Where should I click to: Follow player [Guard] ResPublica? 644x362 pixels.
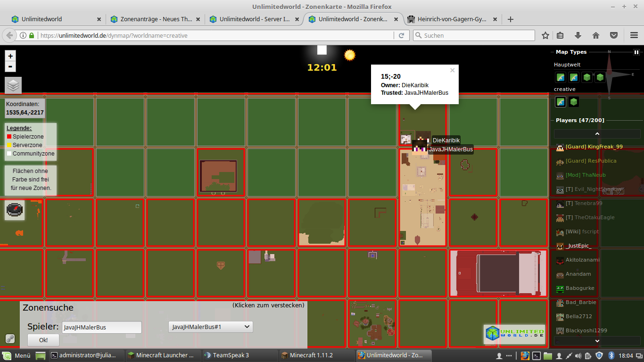pos(591,161)
